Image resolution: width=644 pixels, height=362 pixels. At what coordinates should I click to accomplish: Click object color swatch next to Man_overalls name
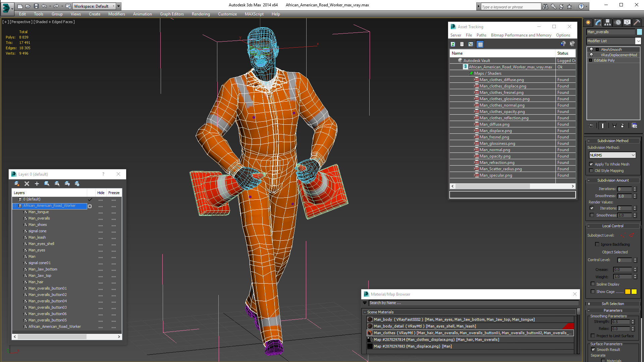[x=639, y=32]
